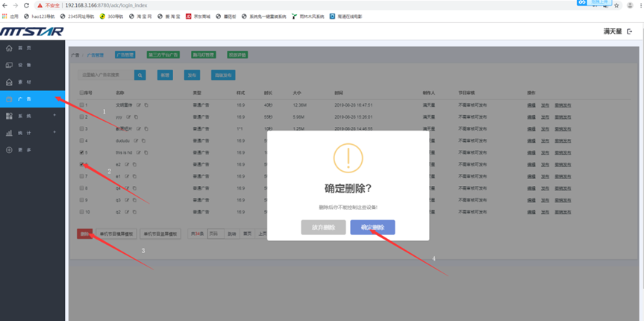
Task: Tick the checkbox for row 1
Action: 82,105
